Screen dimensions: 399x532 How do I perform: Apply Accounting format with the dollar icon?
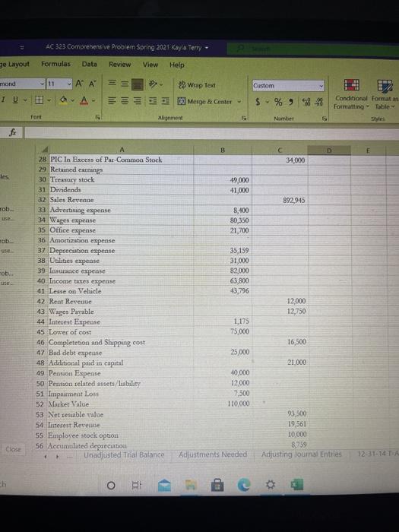click(x=258, y=101)
